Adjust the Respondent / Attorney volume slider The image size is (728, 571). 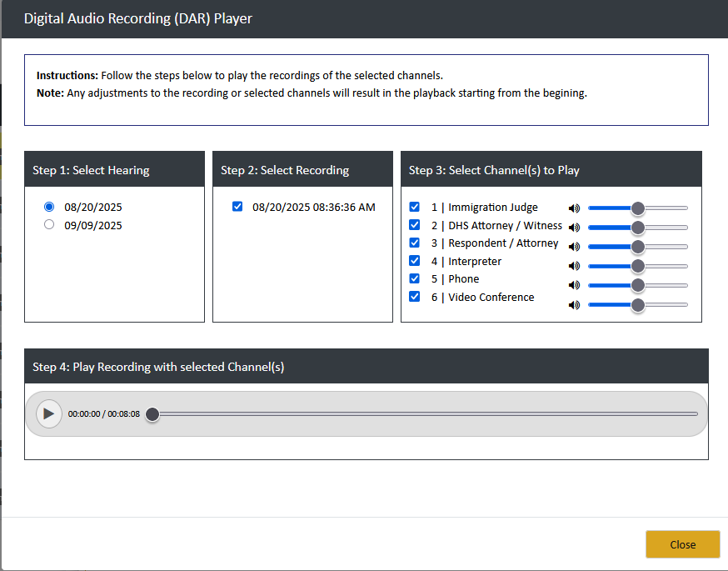pyautogui.click(x=638, y=247)
